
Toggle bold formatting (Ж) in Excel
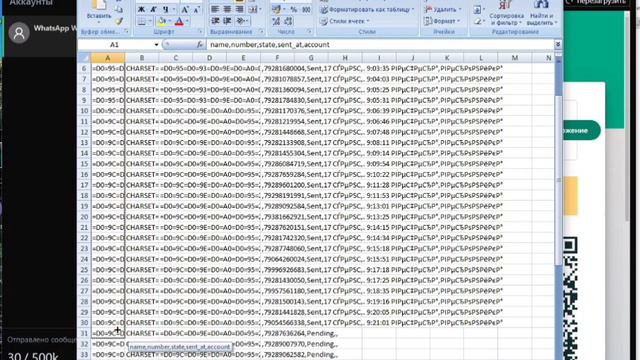tap(141, 9)
